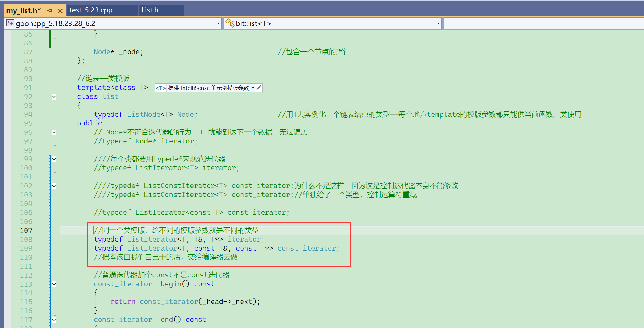
Task: Open the IntelliSense template parameter dropdown arrow
Action: [x=253, y=88]
